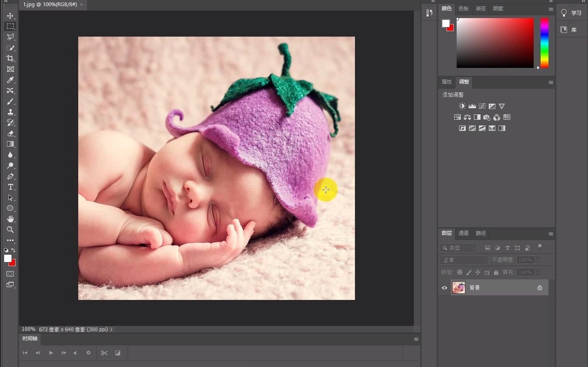Select the Frame tool
Image resolution: width=588 pixels, height=367 pixels.
pyautogui.click(x=10, y=69)
